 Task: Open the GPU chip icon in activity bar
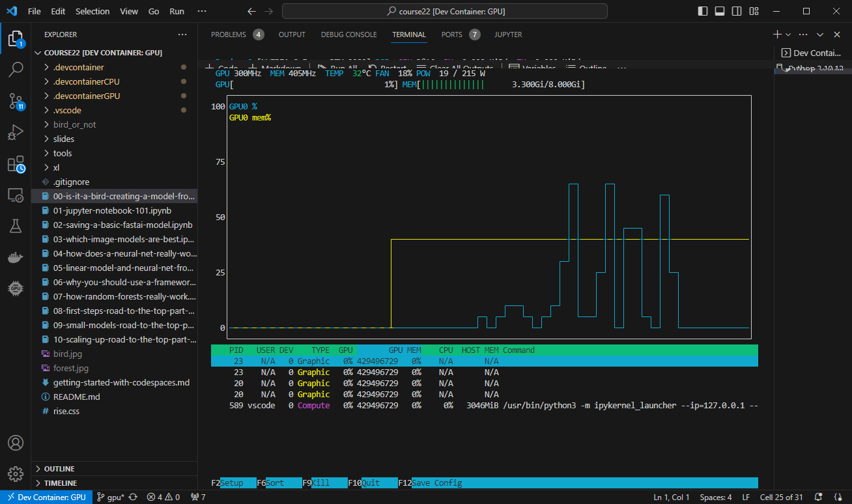pos(15,288)
